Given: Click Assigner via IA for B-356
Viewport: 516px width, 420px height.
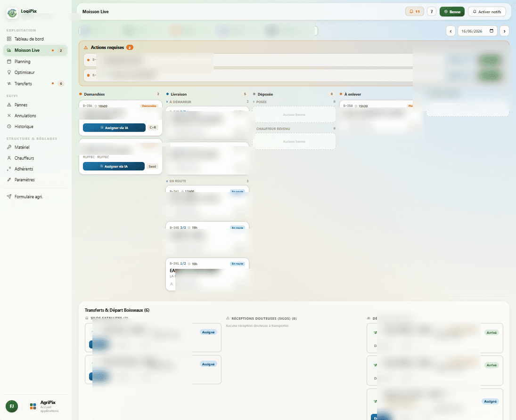Looking at the screenshot, I should click(114, 128).
